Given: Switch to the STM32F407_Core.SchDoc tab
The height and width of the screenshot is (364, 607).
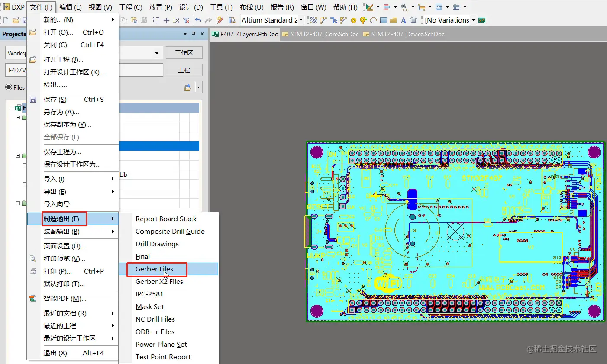Looking at the screenshot, I should pyautogui.click(x=324, y=34).
